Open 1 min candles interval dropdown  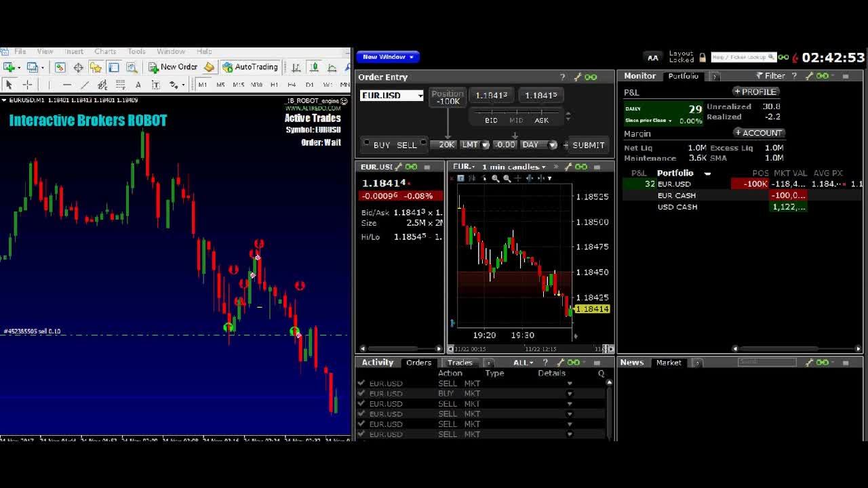tap(513, 167)
